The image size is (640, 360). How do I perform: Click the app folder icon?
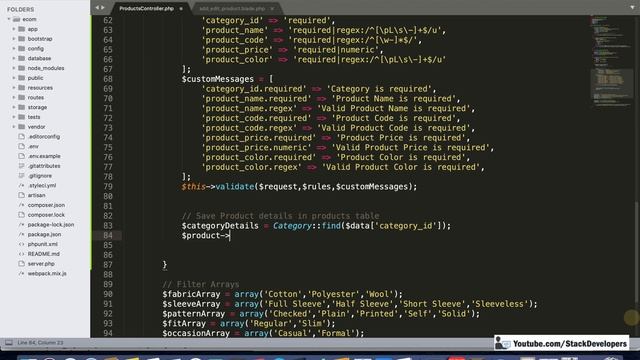click(22, 29)
